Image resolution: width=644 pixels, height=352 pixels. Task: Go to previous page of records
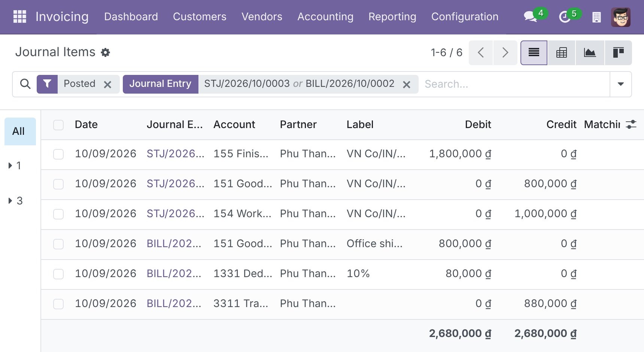tap(481, 52)
